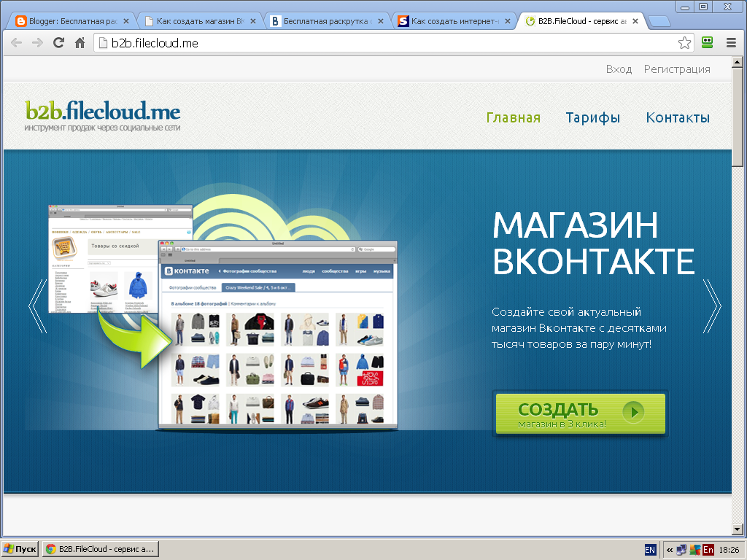Click the scrollbar up arrow

(x=737, y=62)
